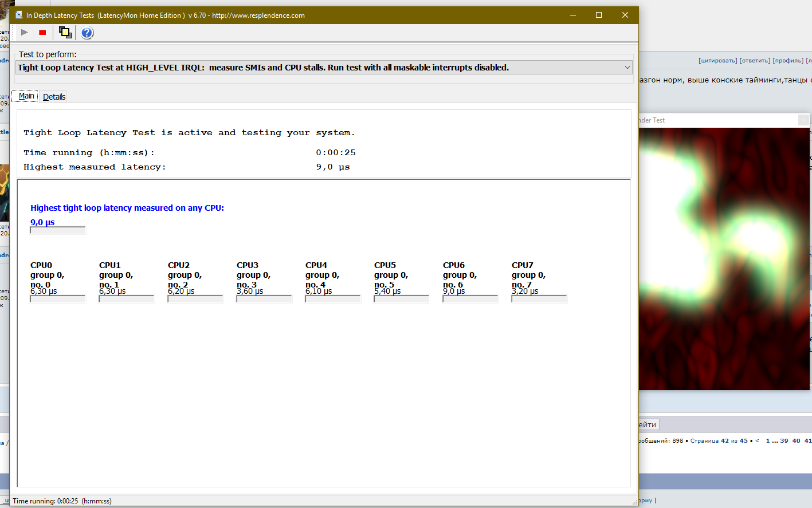Click the 'Time running (h:mm:ss):' label
Image resolution: width=812 pixels, height=508 pixels.
pos(89,153)
